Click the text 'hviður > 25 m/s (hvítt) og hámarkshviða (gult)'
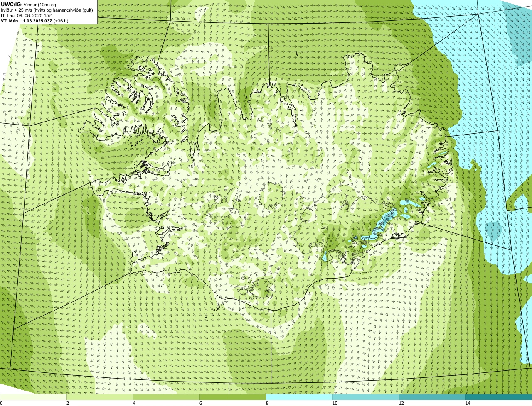The image size is (532, 406). [47, 10]
